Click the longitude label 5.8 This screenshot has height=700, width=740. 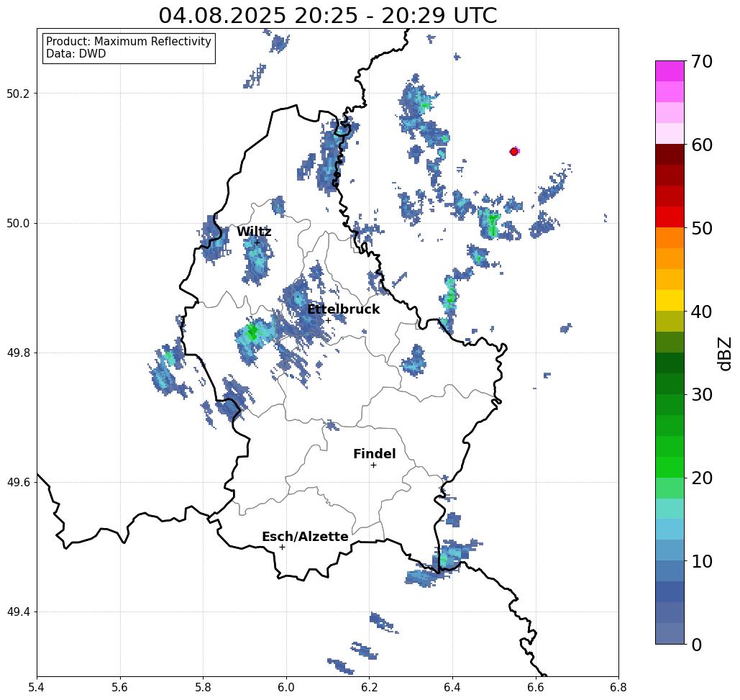click(x=203, y=687)
